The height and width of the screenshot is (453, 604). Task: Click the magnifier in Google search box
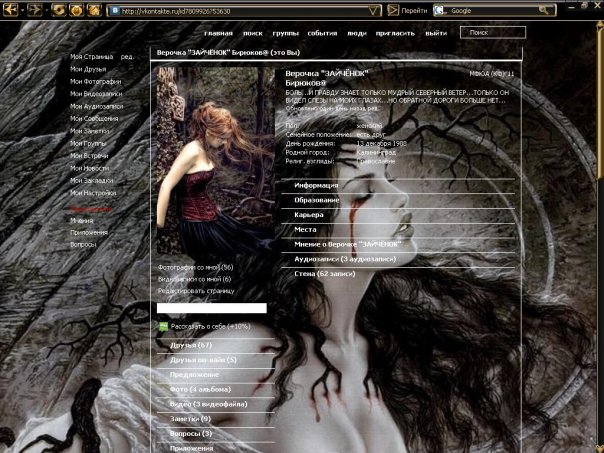pos(544,10)
